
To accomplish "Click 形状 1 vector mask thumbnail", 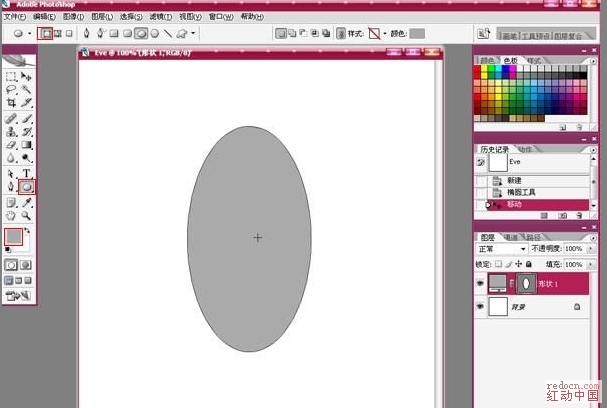I will [x=526, y=284].
